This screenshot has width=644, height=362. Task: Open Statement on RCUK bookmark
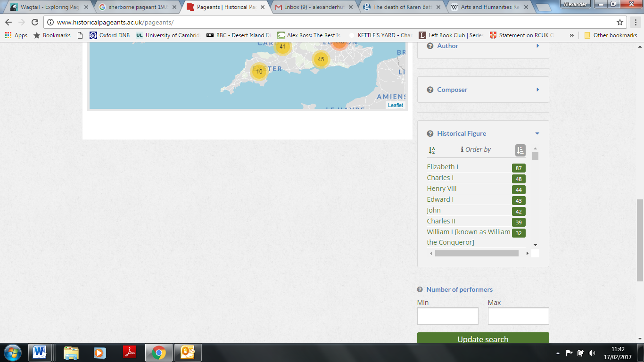pos(521,35)
